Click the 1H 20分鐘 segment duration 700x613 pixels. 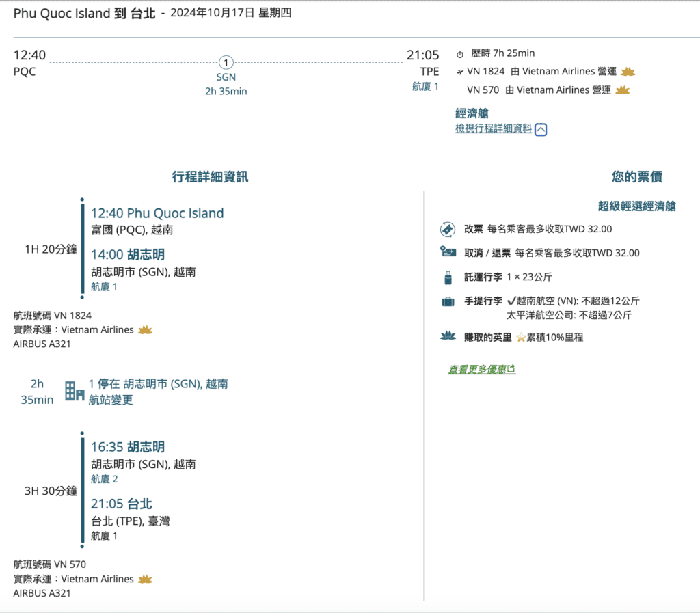pos(51,249)
